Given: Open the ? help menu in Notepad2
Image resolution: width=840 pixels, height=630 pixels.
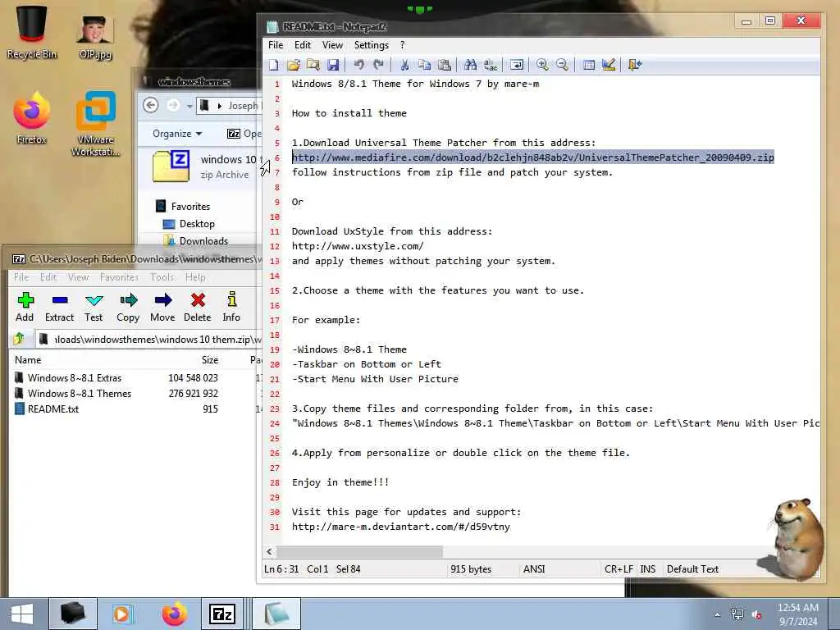Looking at the screenshot, I should pos(402,45).
